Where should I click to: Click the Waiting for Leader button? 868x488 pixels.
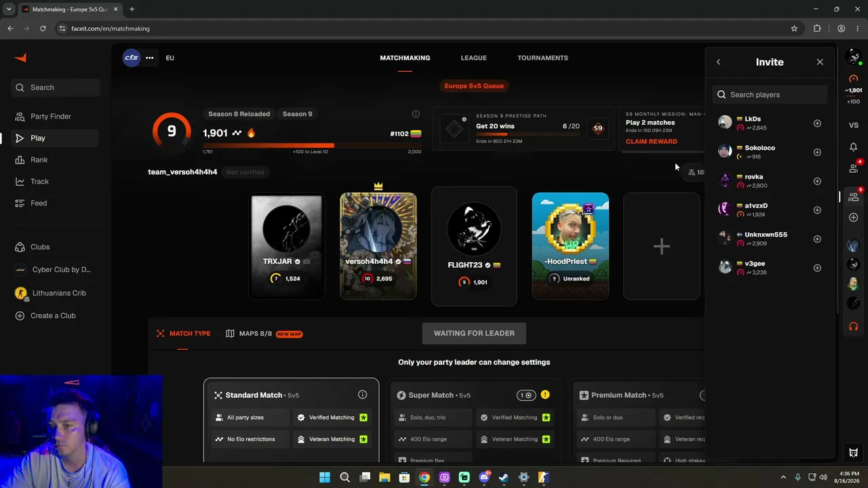[474, 333]
